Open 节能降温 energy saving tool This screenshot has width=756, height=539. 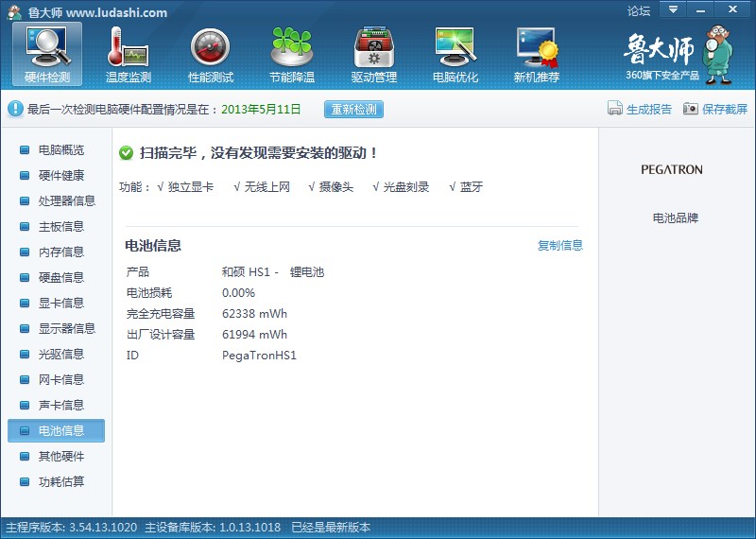coord(292,54)
